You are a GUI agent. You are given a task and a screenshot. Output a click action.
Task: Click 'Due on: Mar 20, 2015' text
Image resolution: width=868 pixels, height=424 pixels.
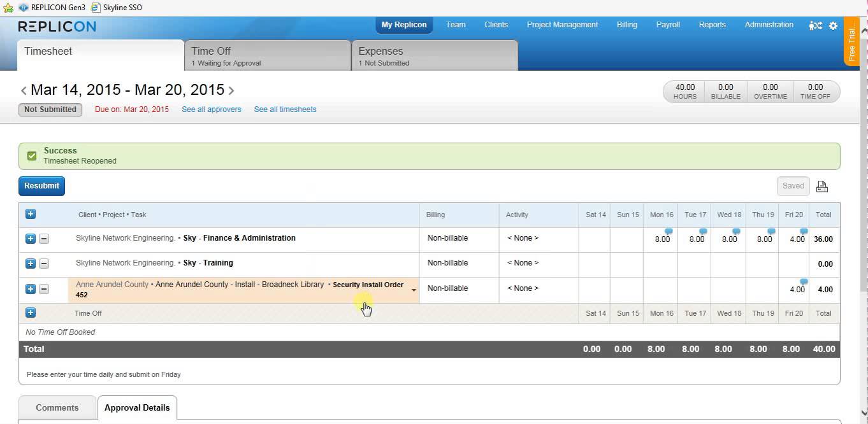[x=132, y=110]
